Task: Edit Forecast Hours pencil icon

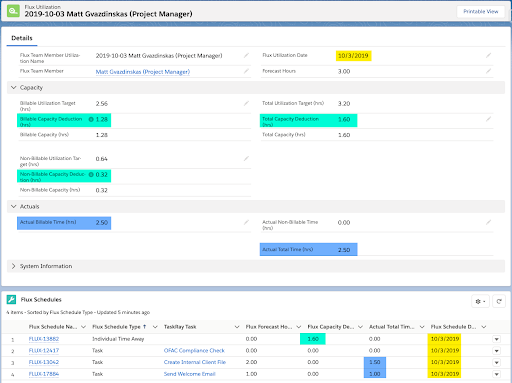Action: pyautogui.click(x=488, y=71)
